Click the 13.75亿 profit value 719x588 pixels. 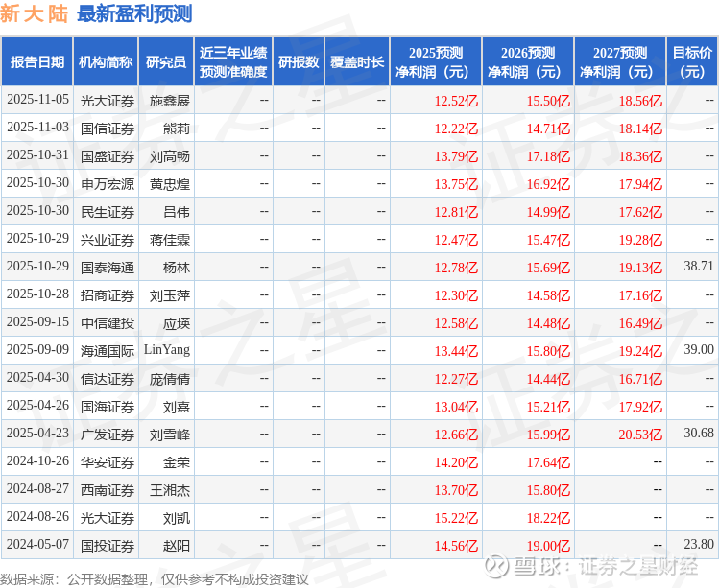pos(456,184)
